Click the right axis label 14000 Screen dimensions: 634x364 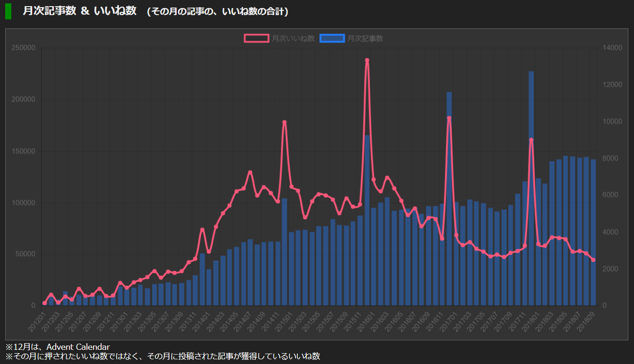pyautogui.click(x=612, y=48)
